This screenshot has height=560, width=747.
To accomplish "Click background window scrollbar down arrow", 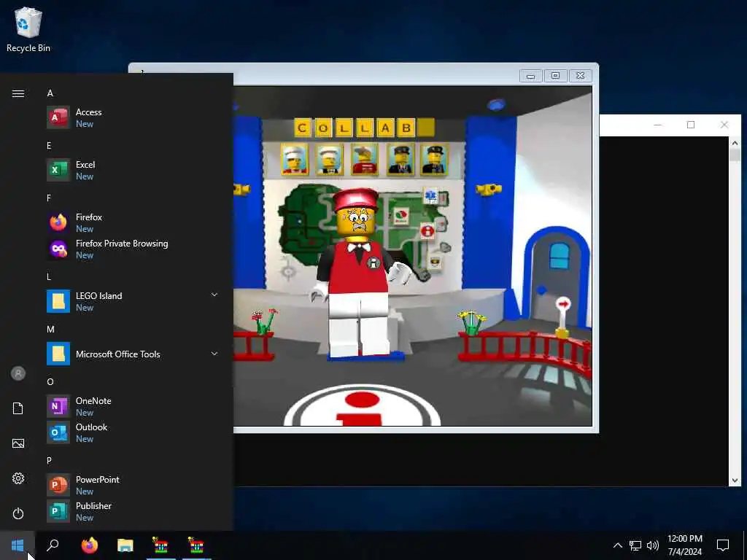I will (x=735, y=480).
